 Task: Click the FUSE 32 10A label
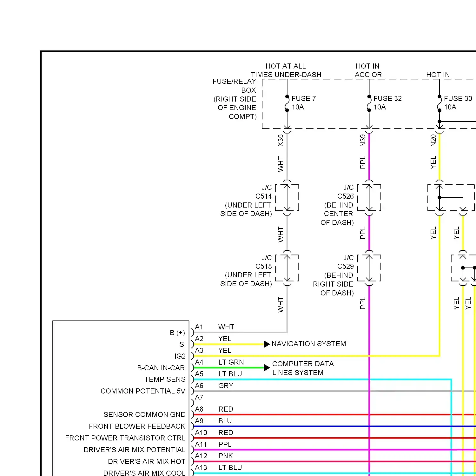pyautogui.click(x=387, y=103)
